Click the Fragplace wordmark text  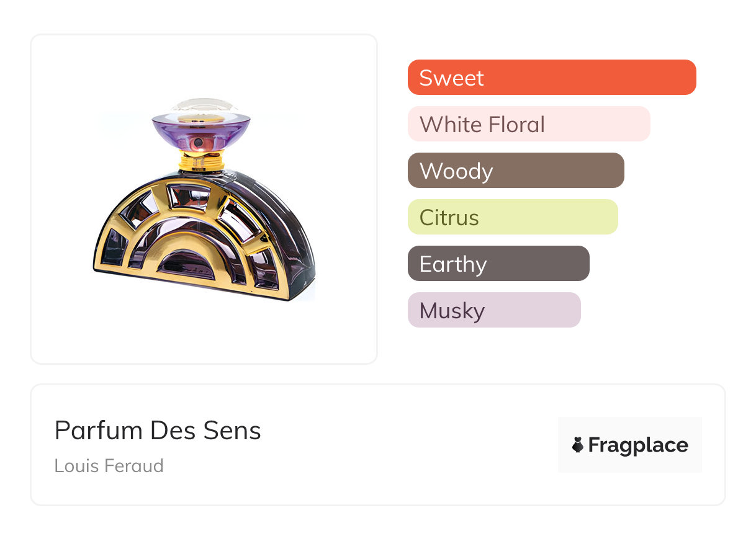coord(638,445)
